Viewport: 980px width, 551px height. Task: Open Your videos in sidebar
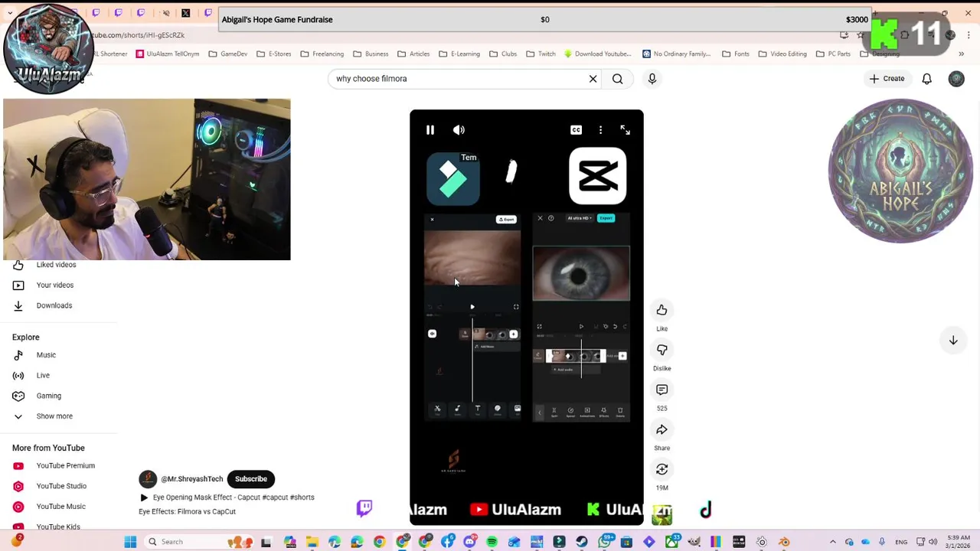(55, 285)
